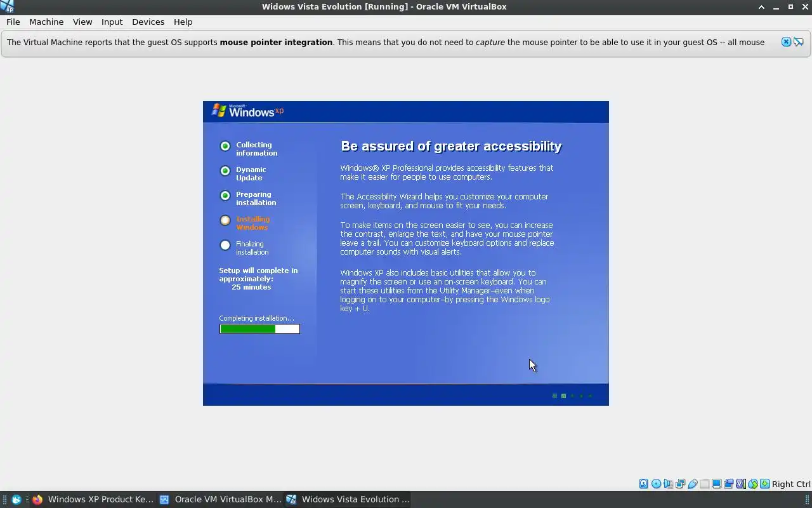Click the VirtualBox XP icon in title bar
812x508 pixels.
point(8,6)
